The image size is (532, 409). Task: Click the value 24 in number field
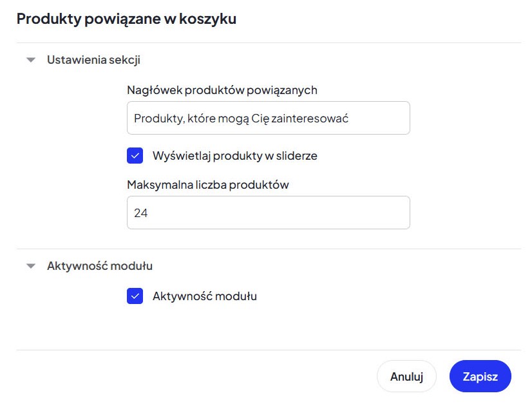pos(141,213)
